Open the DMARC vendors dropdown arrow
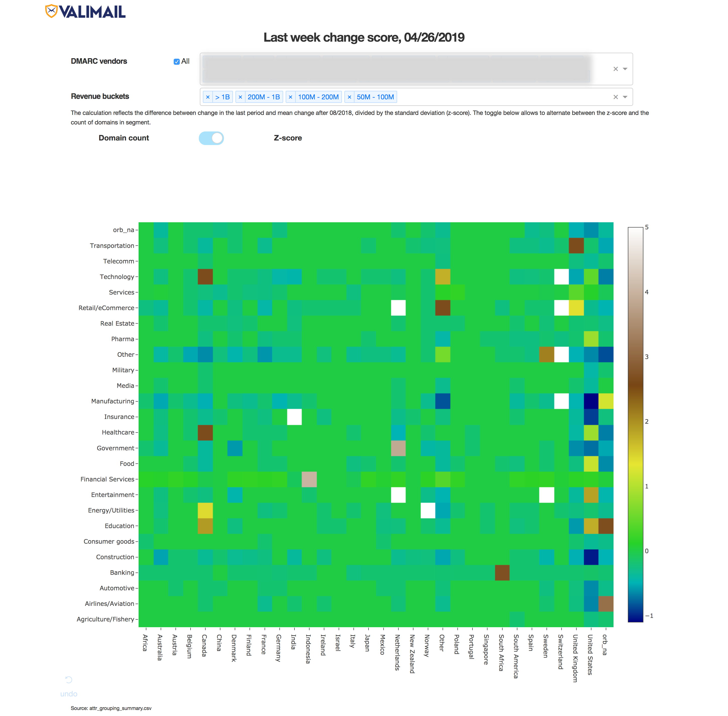728x716 pixels. pos(625,69)
